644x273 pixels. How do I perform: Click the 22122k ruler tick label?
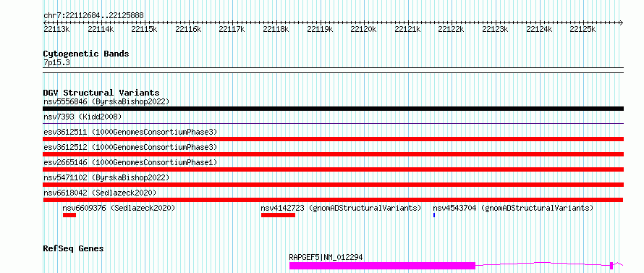coord(451,29)
